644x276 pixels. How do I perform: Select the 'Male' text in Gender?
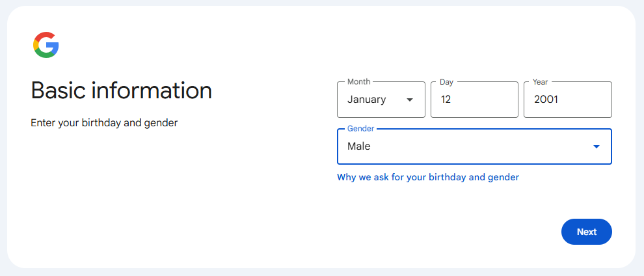coord(358,146)
